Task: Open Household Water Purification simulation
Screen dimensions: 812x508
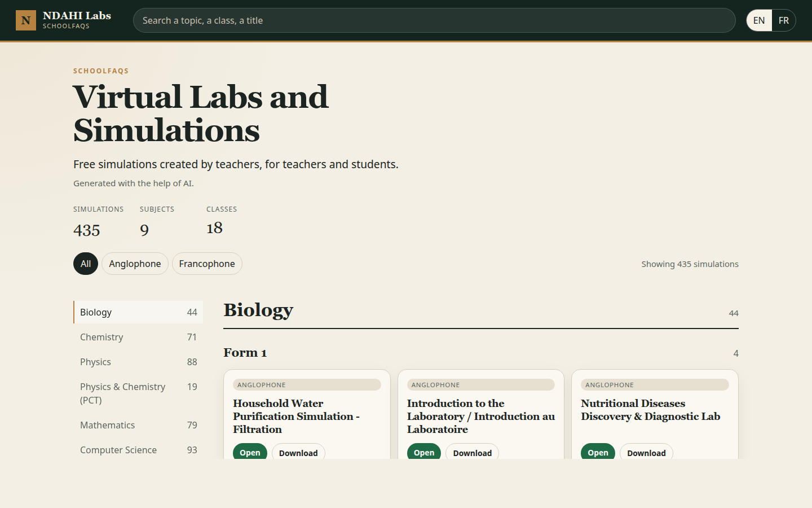Action: (x=250, y=452)
